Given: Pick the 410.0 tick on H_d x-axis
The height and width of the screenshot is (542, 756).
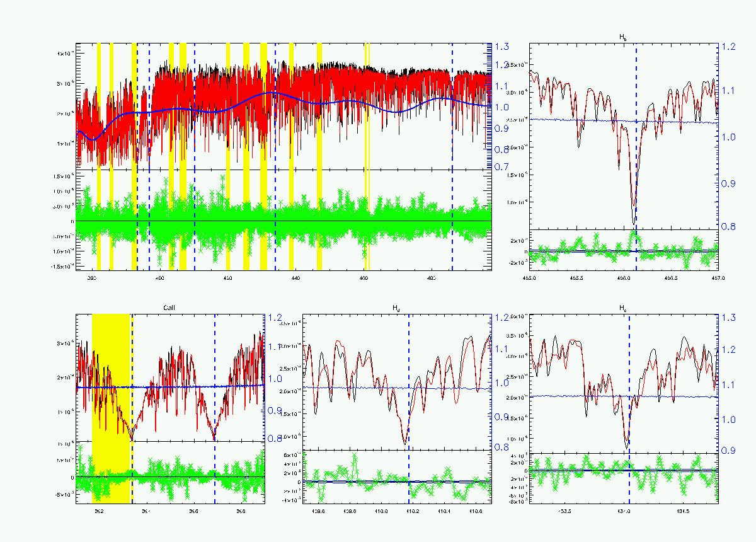Looking at the screenshot, I should pos(381,512).
